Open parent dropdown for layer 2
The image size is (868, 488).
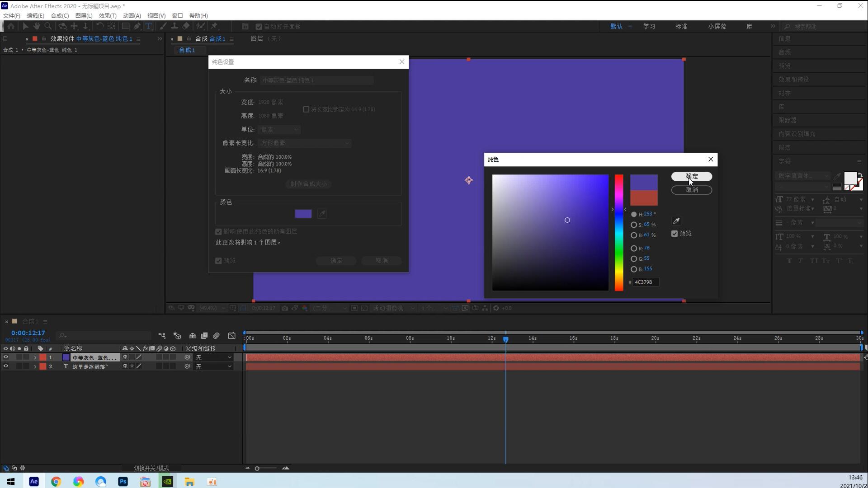213,366
